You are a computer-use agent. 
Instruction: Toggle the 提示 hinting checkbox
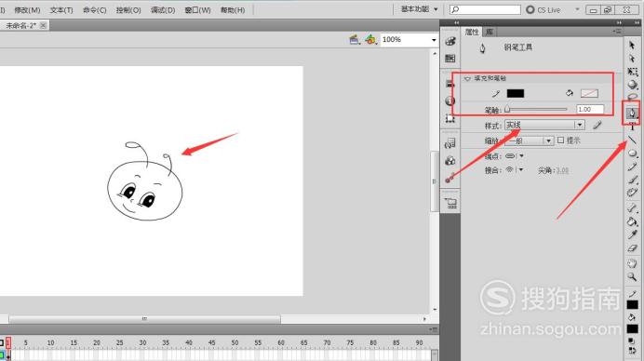560,140
